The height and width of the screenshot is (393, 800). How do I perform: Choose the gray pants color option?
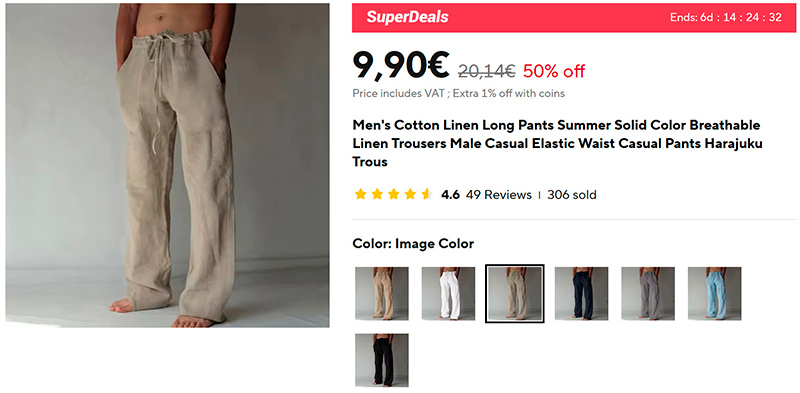tap(648, 293)
